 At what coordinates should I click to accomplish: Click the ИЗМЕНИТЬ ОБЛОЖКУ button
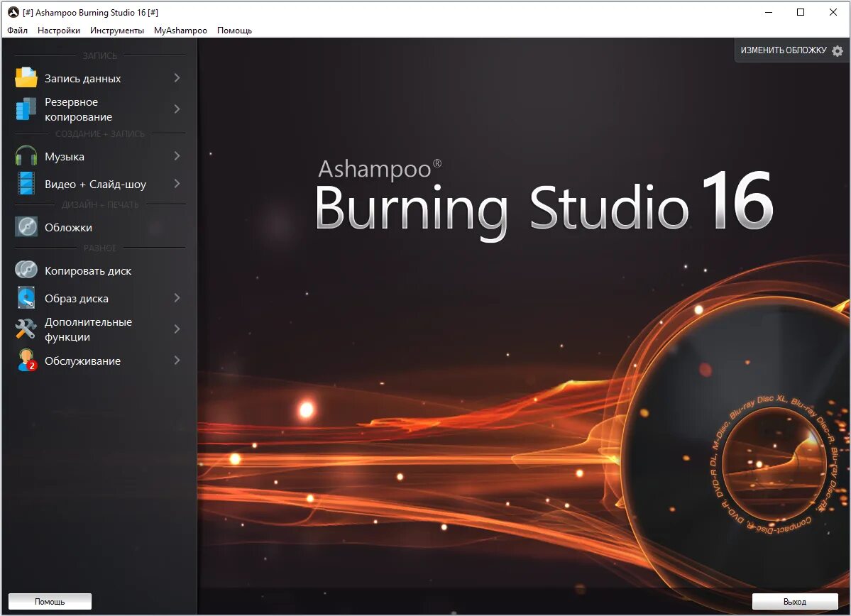[792, 50]
